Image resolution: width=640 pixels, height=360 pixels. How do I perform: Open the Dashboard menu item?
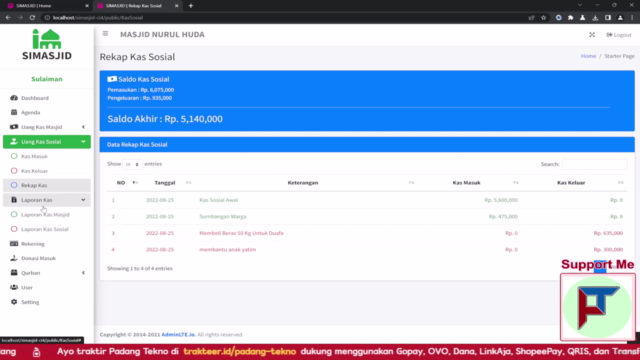click(47, 98)
